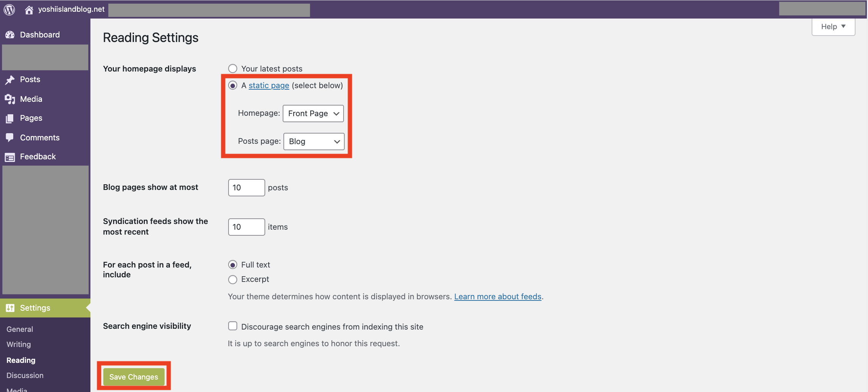The image size is (868, 392).
Task: Click the Posts pushpin icon
Action: click(10, 80)
